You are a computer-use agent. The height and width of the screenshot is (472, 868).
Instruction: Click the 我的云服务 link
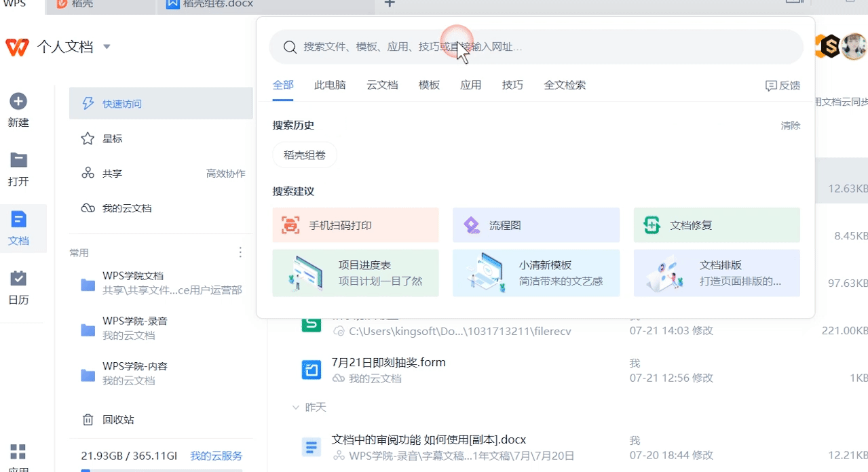216,456
